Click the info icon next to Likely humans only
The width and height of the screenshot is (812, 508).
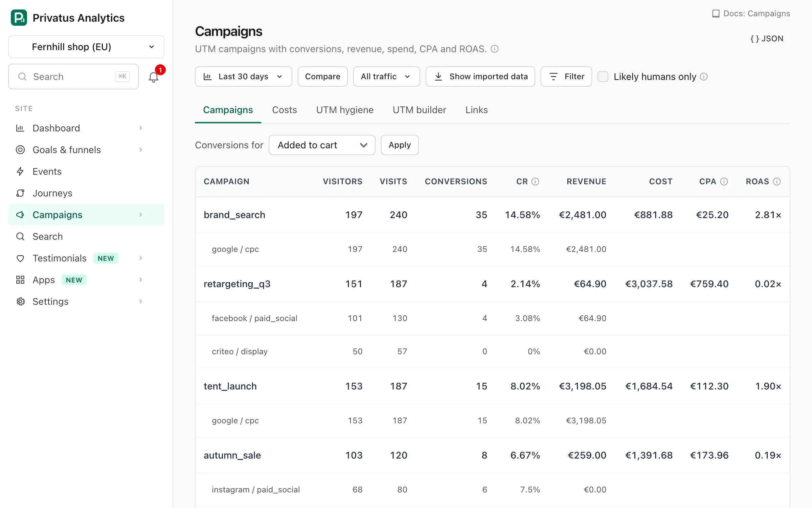[x=704, y=77]
